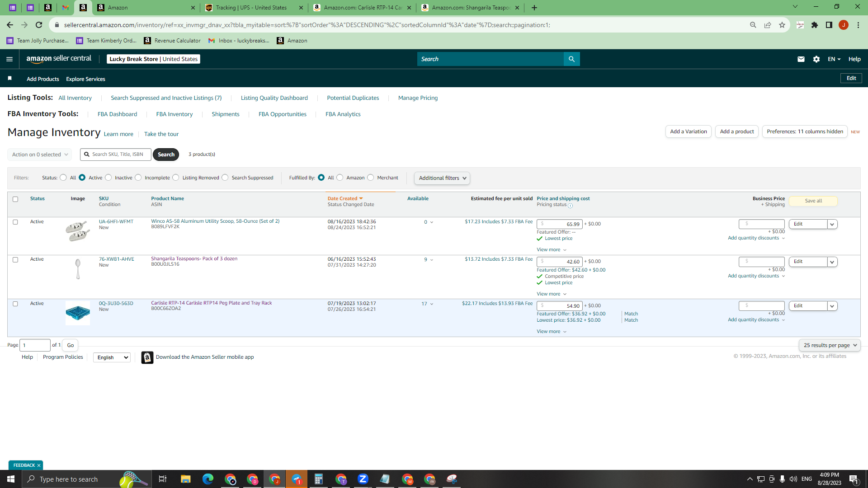Open Microsoft Edge from the taskbar
The height and width of the screenshot is (488, 868).
(208, 479)
